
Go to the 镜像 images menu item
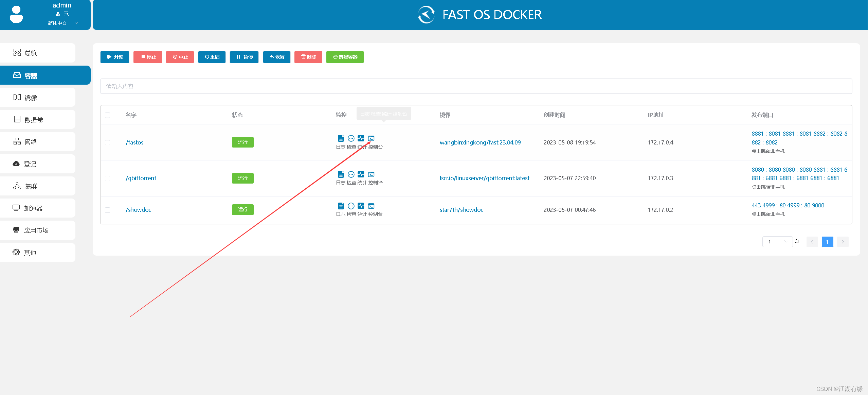(x=38, y=98)
